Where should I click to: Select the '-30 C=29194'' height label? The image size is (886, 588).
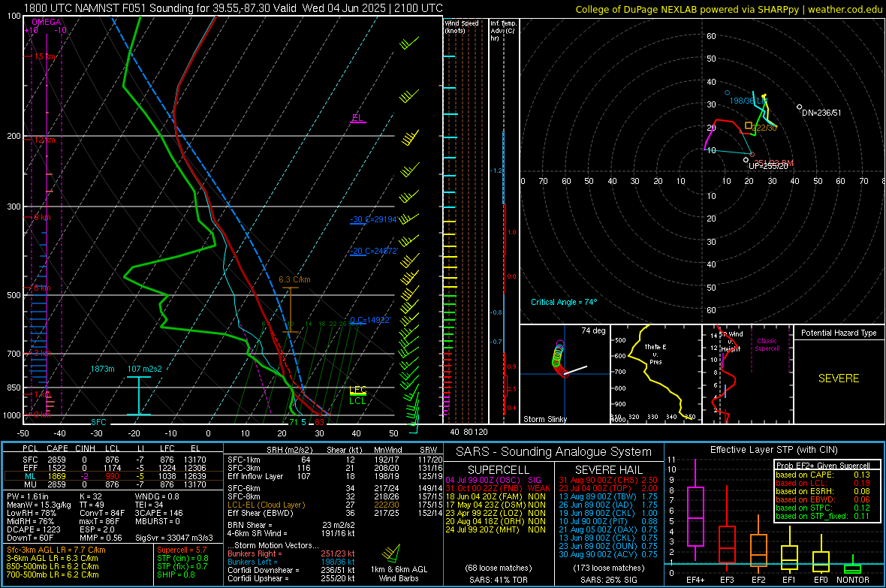(374, 219)
